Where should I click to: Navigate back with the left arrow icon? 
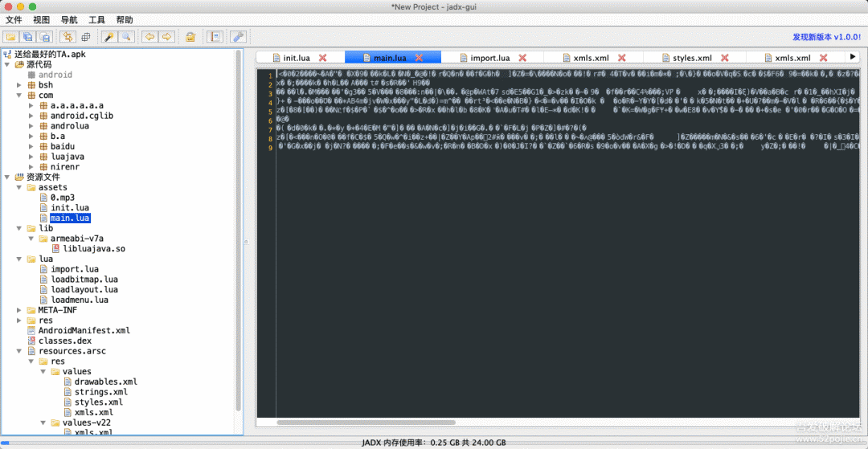click(149, 37)
